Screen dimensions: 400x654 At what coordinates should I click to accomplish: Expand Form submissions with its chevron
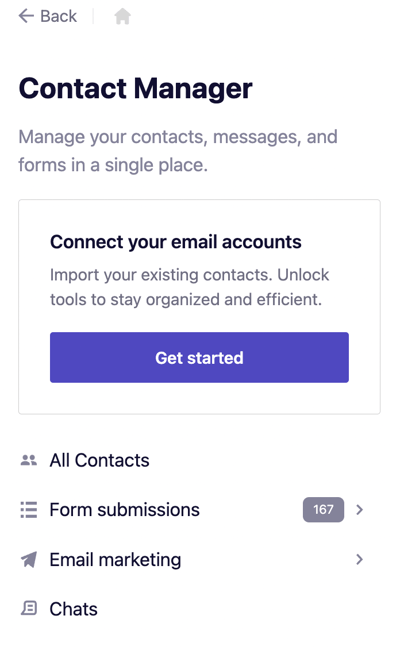click(x=359, y=510)
